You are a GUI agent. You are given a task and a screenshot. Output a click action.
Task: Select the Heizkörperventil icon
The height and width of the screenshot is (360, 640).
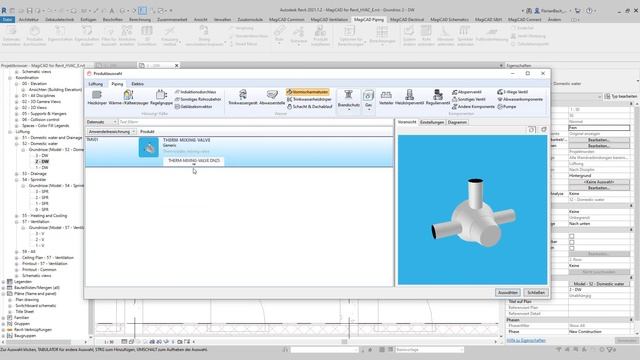[x=409, y=98]
